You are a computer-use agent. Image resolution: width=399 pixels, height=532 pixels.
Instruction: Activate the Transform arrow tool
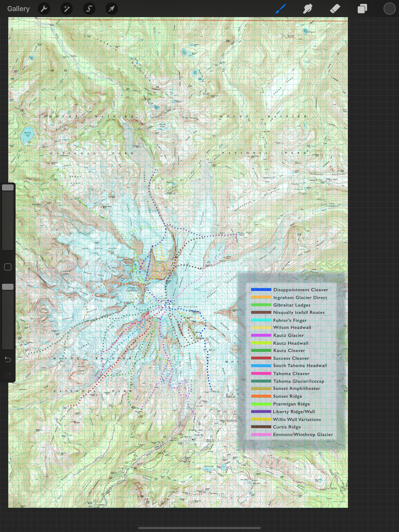[111, 9]
